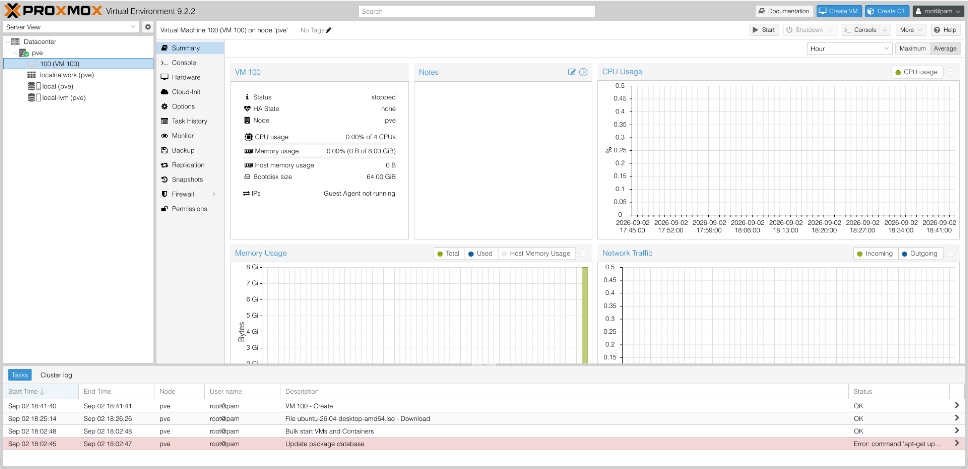Open the Replication section
The height and width of the screenshot is (469, 968).
click(x=190, y=165)
